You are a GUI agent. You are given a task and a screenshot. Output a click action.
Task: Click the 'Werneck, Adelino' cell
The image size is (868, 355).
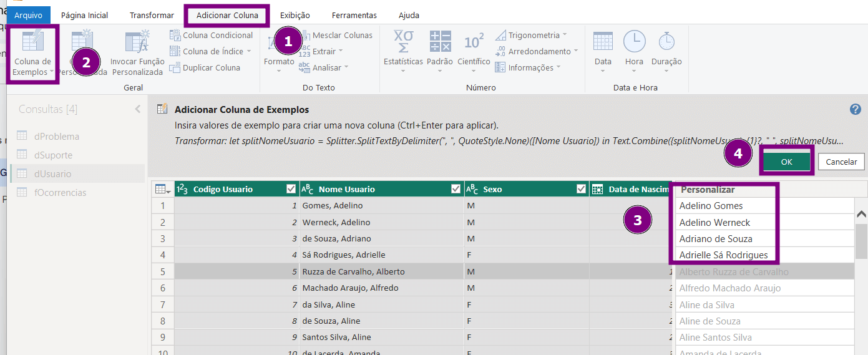382,222
